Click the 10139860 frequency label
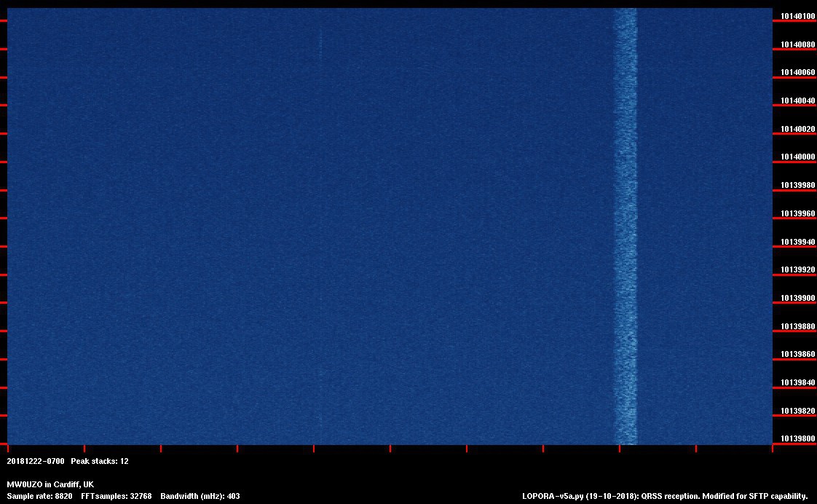 797,355
